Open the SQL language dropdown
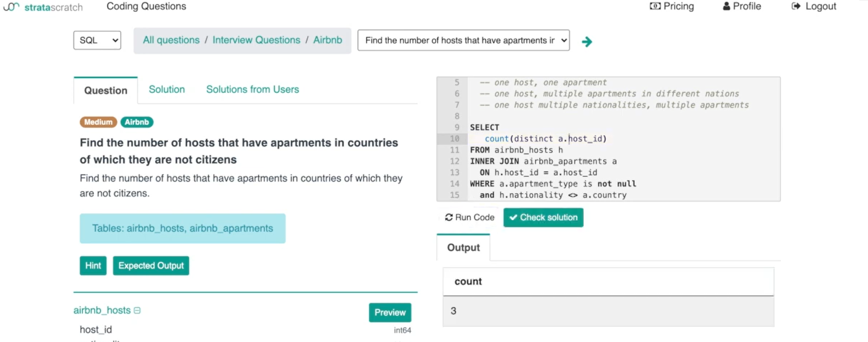 97,40
